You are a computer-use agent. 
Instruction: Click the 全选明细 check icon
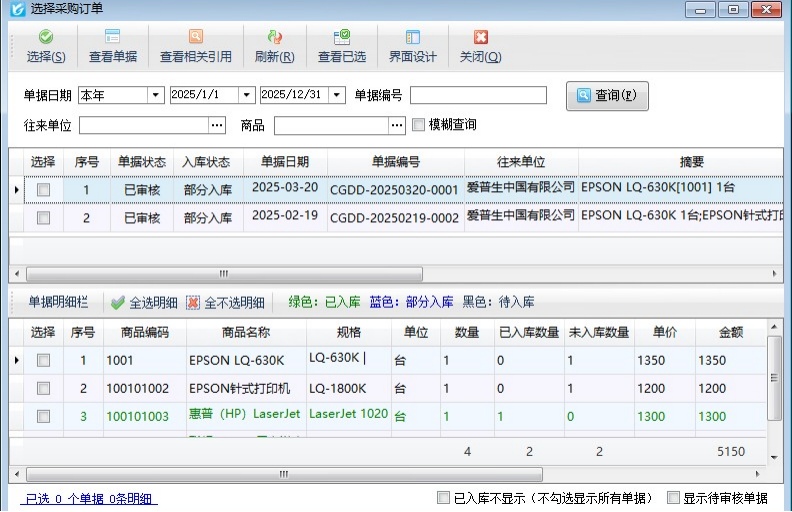coord(118,302)
